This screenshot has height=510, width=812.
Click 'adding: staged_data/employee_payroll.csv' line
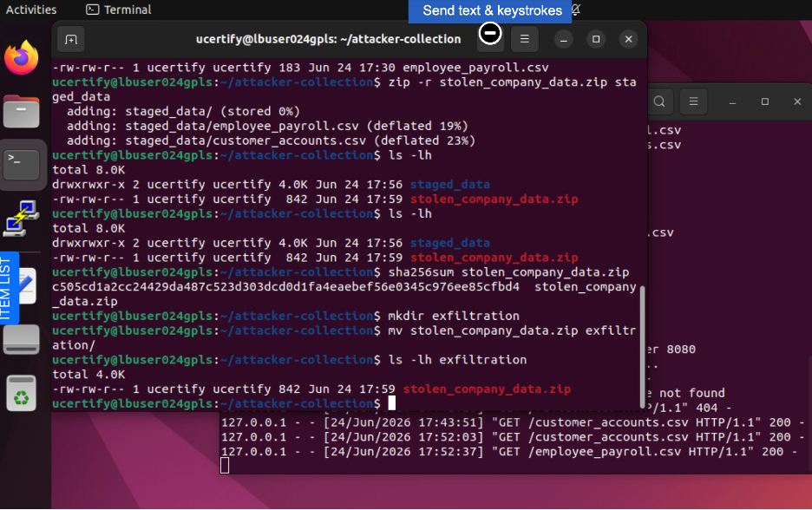click(x=267, y=127)
